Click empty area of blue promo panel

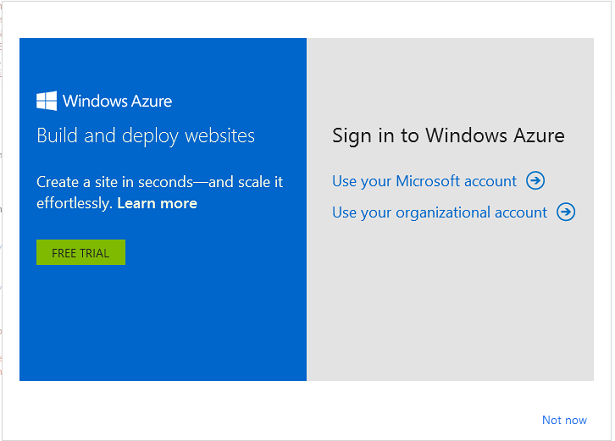click(160, 330)
